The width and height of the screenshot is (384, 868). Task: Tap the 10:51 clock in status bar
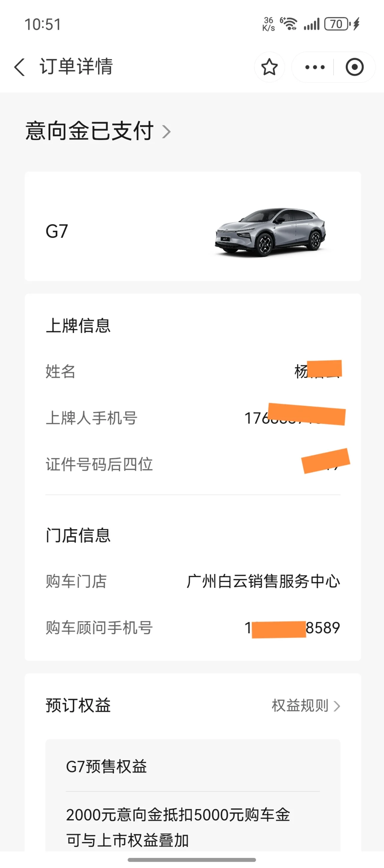pos(43,24)
